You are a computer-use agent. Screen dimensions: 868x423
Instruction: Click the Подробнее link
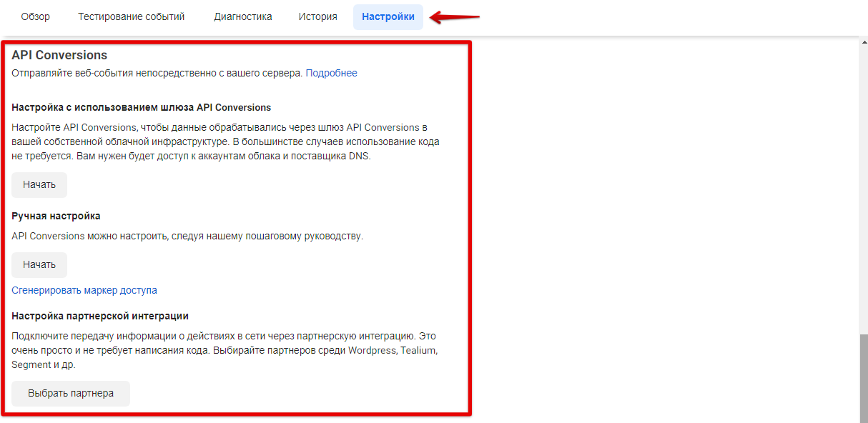331,73
